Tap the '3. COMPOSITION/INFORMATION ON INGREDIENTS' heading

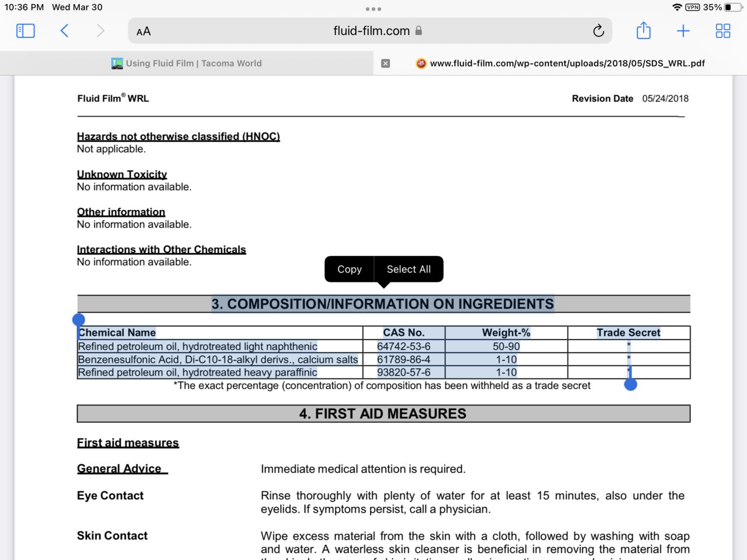click(x=383, y=304)
